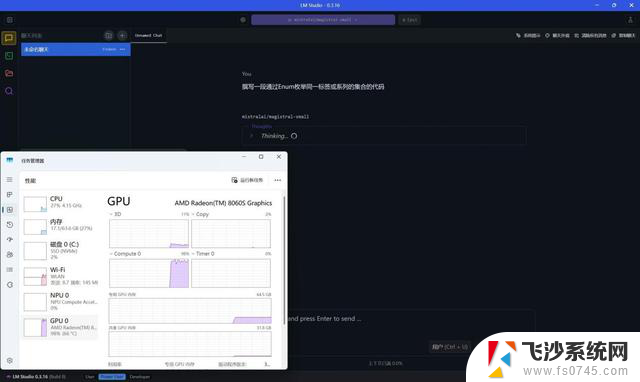The image size is (640, 382).
Task: Open the green Developer section icon
Action: coord(9,56)
